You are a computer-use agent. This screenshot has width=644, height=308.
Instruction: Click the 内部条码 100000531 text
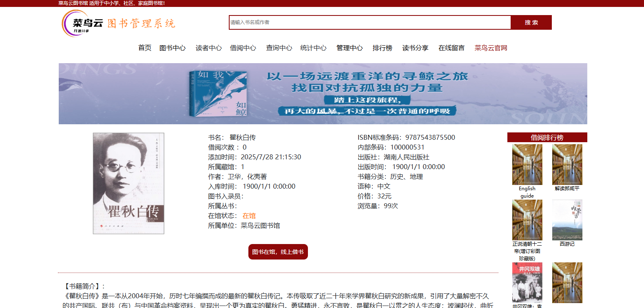coord(391,147)
